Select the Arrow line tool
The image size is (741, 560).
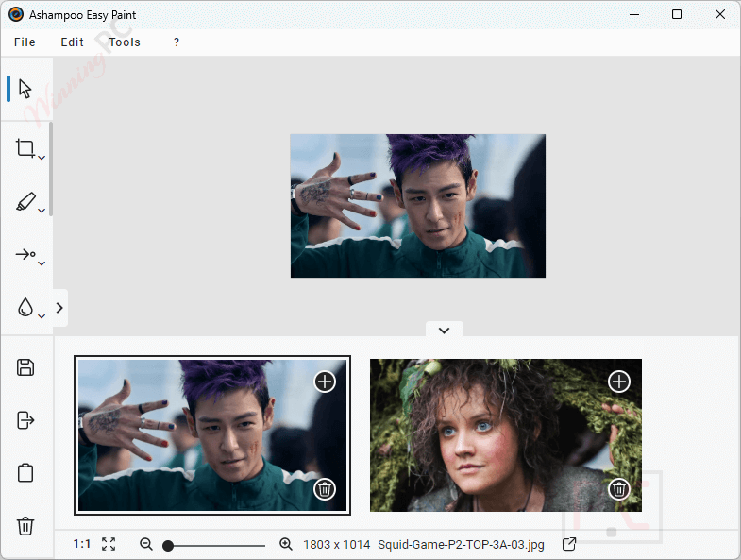point(25,254)
